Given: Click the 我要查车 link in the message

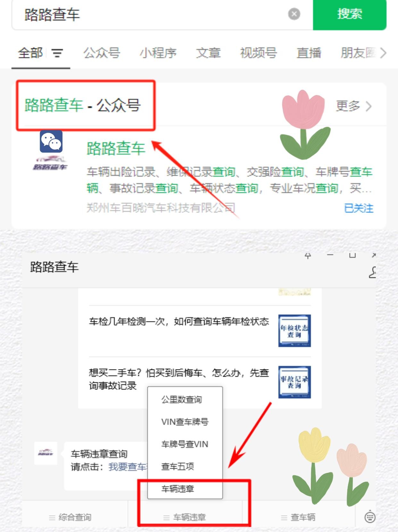Looking at the screenshot, I should (x=128, y=467).
